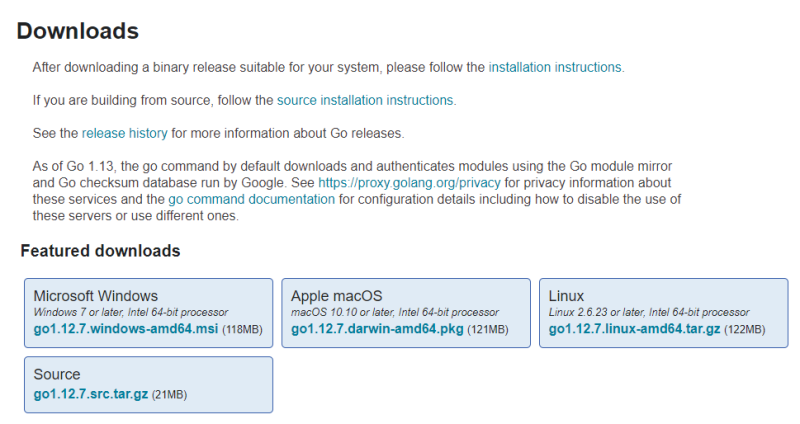
Task: Click the macOS 10.10 or later requirement text
Action: point(394,313)
